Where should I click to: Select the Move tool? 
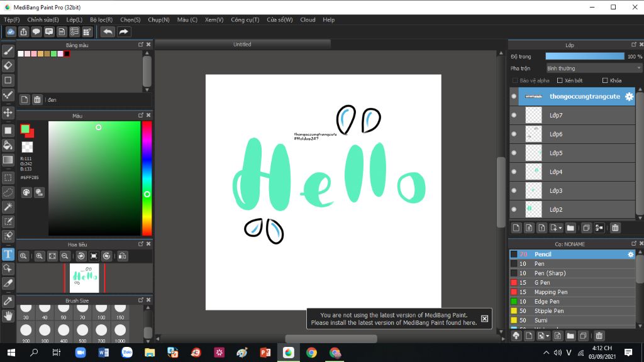coord(8,112)
